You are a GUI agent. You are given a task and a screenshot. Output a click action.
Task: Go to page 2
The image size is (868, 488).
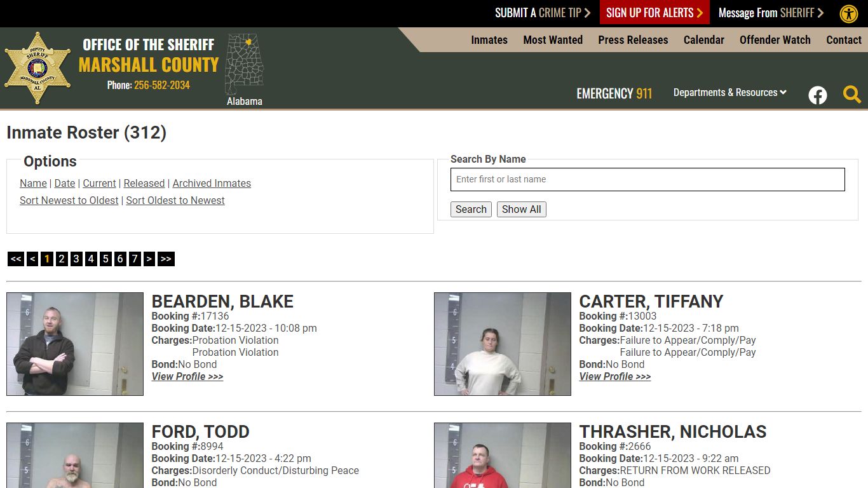coord(62,259)
